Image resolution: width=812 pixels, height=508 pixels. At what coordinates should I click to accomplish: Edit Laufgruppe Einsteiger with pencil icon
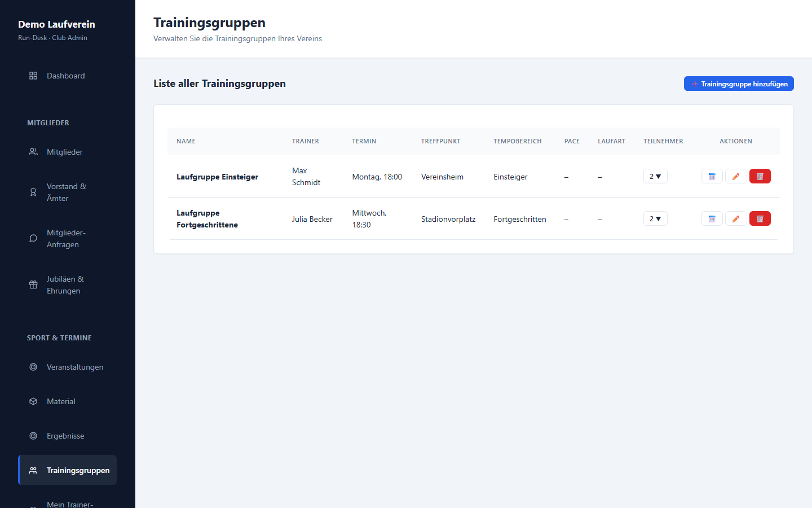(x=736, y=177)
